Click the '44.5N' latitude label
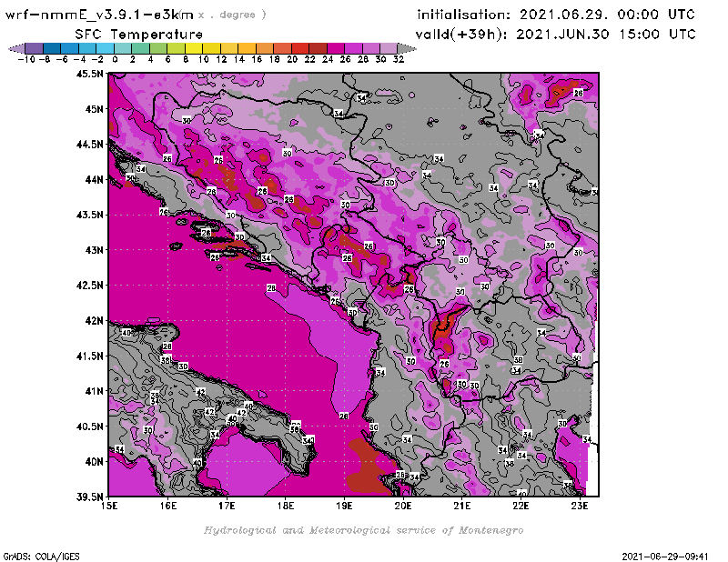The height and width of the screenshot is (562, 728). 89,145
